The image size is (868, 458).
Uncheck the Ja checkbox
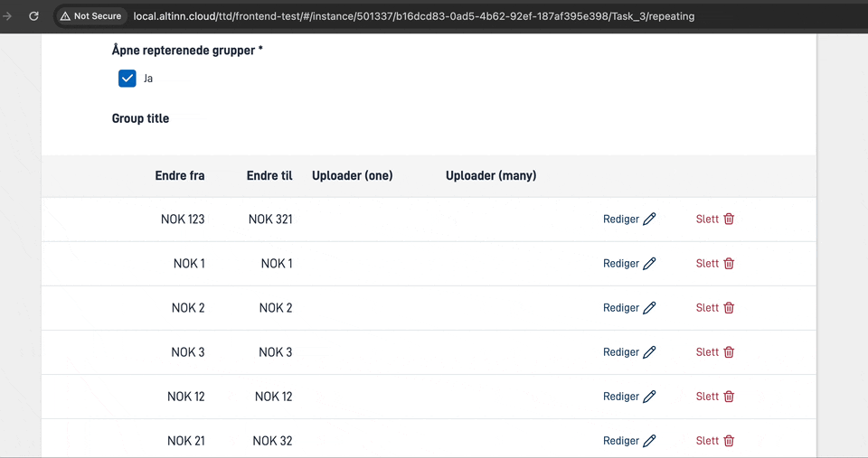pyautogui.click(x=127, y=79)
